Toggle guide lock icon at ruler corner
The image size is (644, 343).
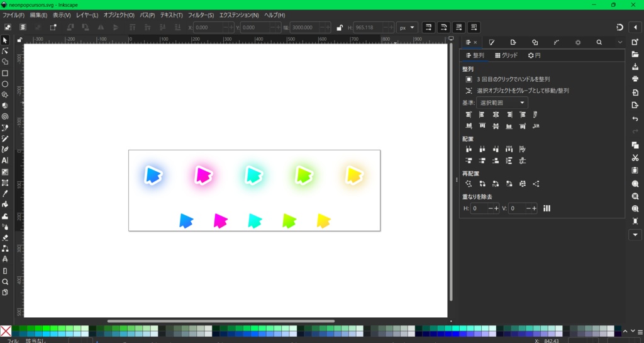pos(19,40)
